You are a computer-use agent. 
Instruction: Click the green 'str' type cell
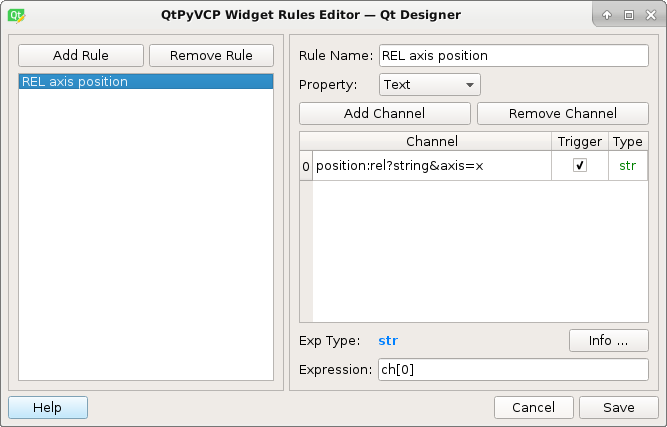tap(628, 165)
